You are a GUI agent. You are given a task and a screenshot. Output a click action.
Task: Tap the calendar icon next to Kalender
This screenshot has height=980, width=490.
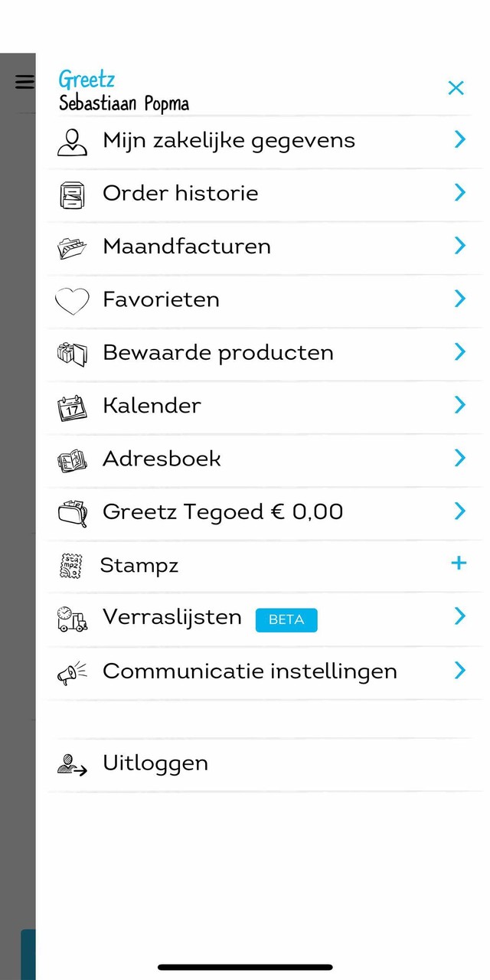pos(72,407)
